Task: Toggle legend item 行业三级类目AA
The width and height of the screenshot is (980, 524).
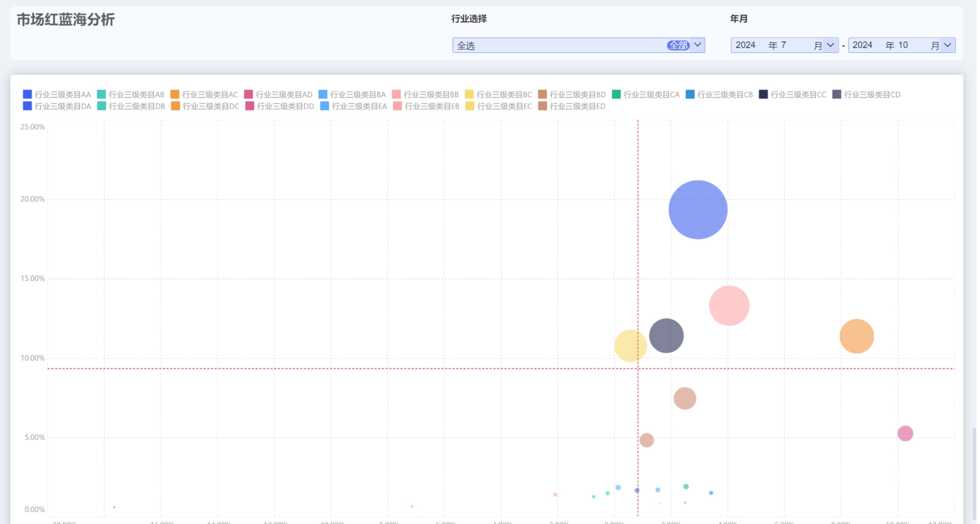Action: point(62,94)
